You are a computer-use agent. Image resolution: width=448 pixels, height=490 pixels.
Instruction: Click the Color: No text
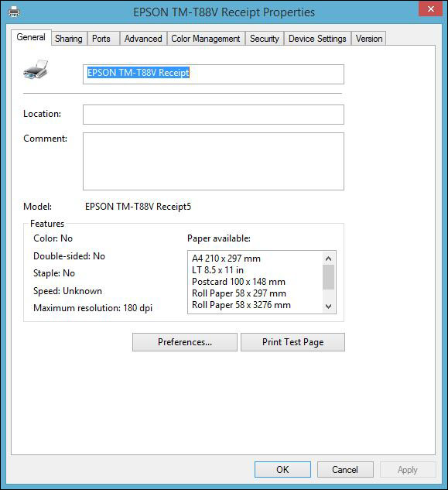point(53,238)
